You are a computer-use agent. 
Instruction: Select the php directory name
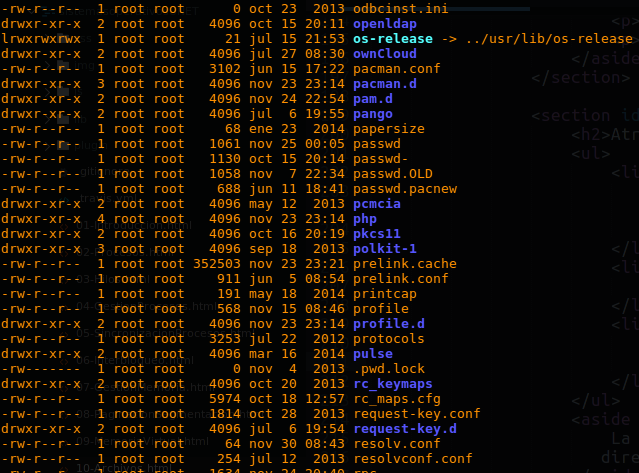click(x=365, y=219)
